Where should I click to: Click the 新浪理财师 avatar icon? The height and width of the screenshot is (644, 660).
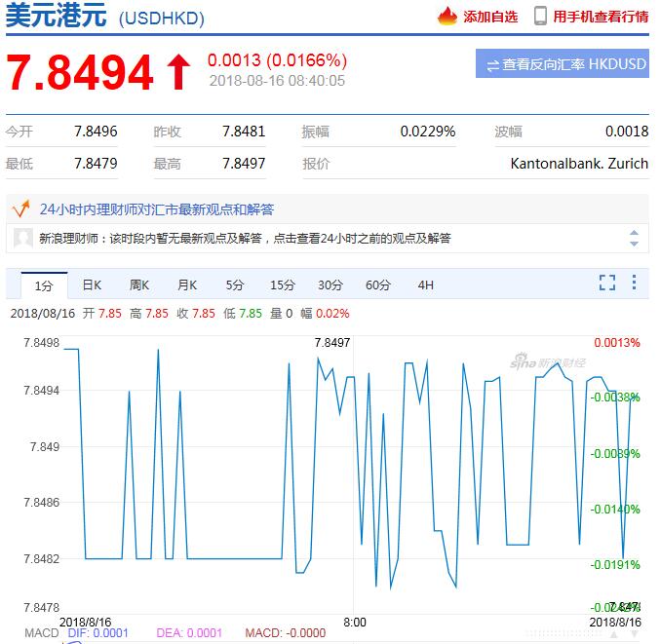23,238
